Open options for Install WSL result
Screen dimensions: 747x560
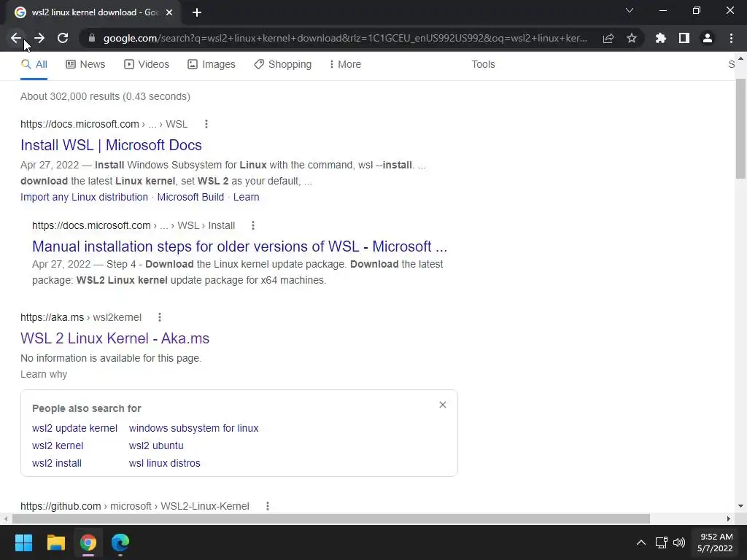206,124
